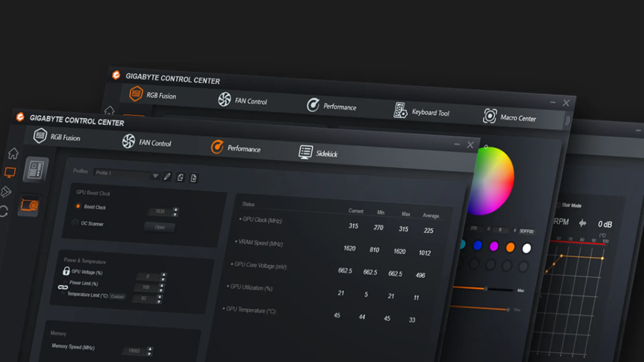Select the Boost Clock radio option
Image resolution: width=644 pixels, height=362 pixels.
click(78, 206)
